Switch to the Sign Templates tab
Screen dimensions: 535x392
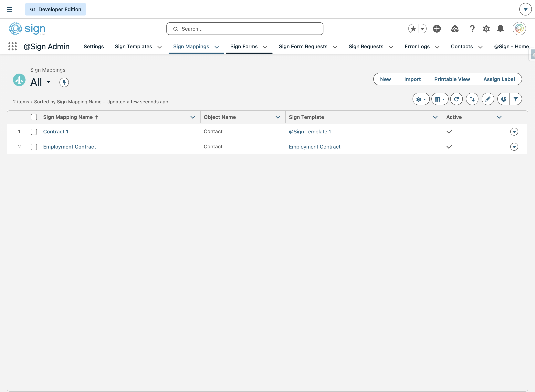[x=133, y=46]
